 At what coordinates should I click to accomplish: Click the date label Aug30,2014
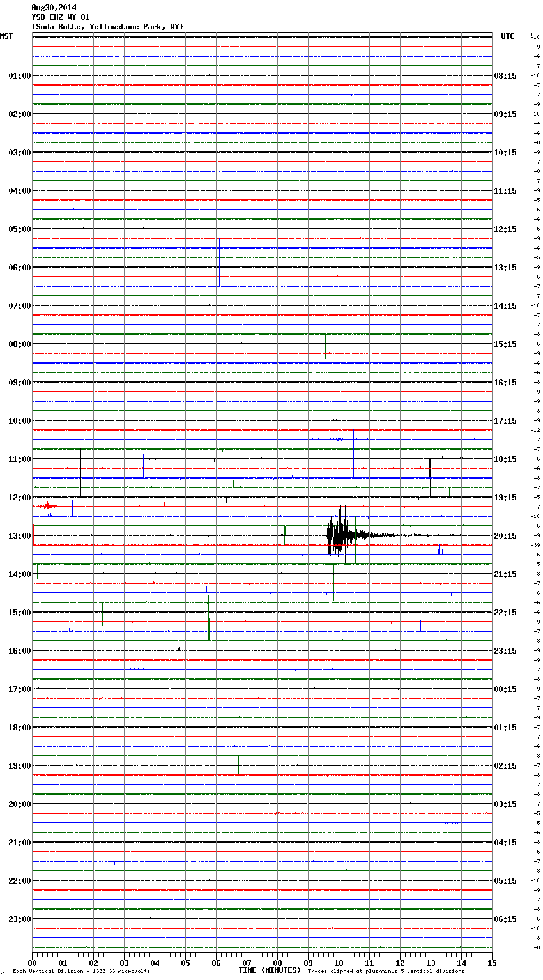click(54, 8)
